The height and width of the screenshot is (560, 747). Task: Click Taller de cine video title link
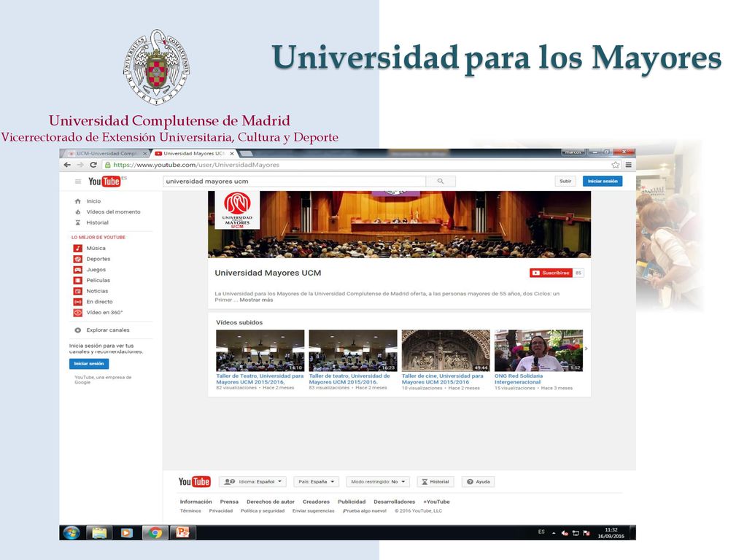(443, 379)
